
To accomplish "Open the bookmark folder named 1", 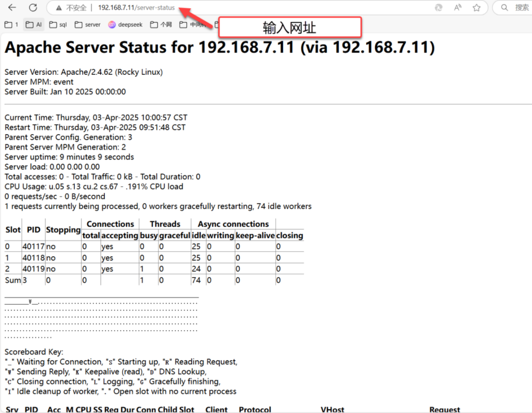I will click(x=11, y=24).
